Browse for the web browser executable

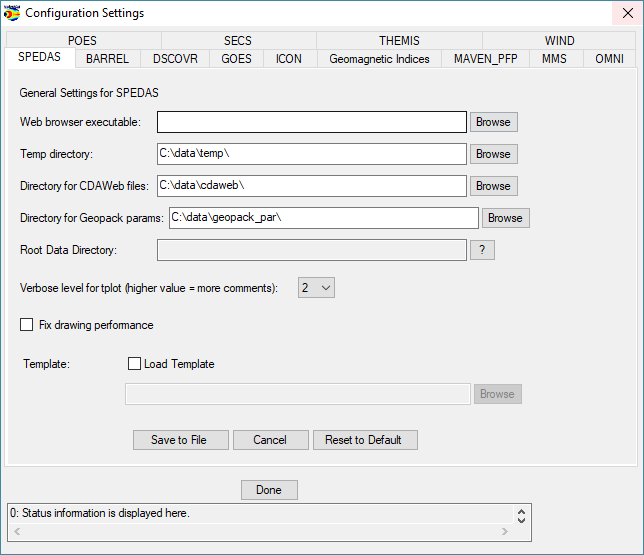click(x=493, y=122)
